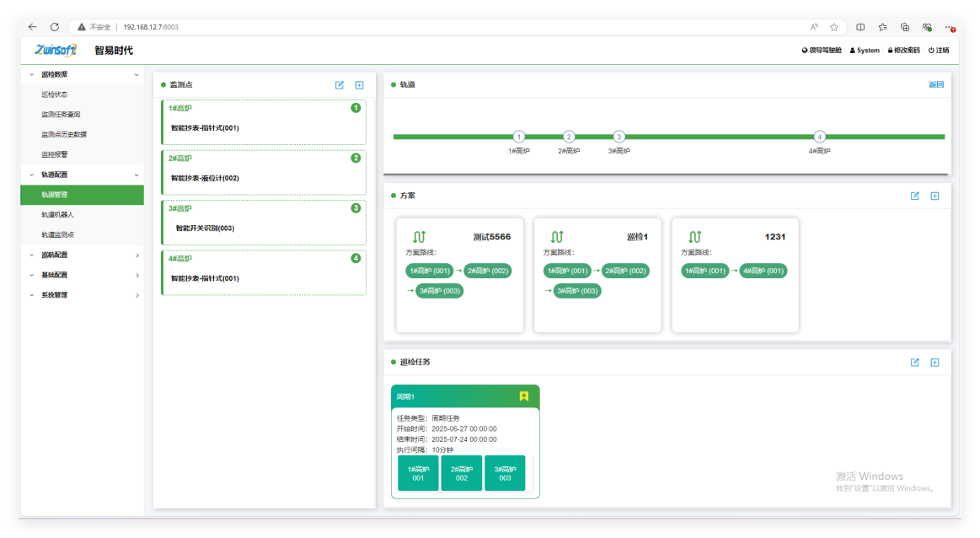Click add icon in 巡检任务 panel header
The image size is (980, 538).
pos(934,363)
